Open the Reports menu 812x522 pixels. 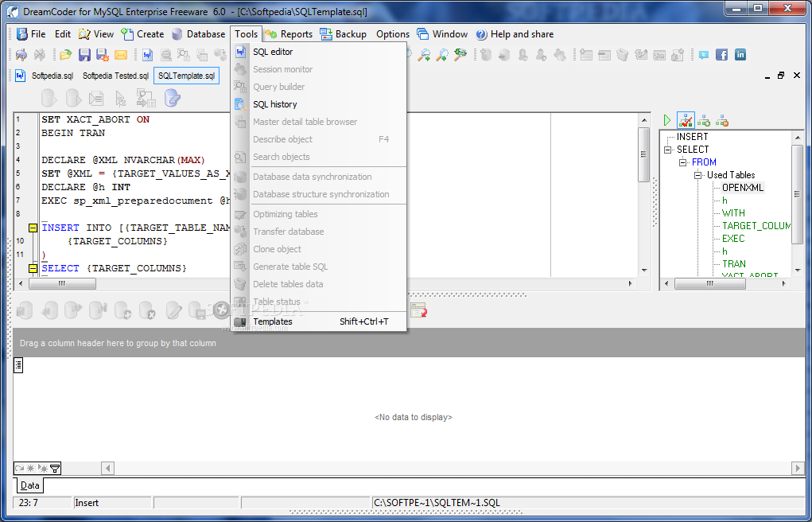tap(289, 34)
